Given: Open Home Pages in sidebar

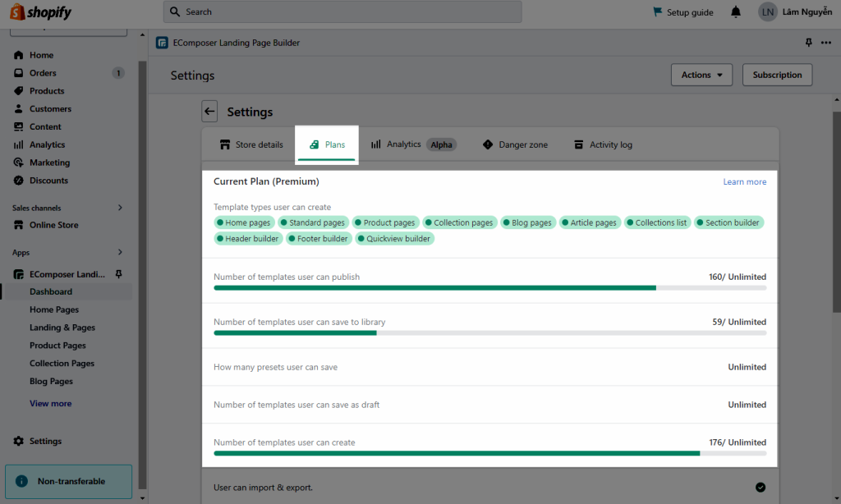Looking at the screenshot, I should pyautogui.click(x=54, y=310).
